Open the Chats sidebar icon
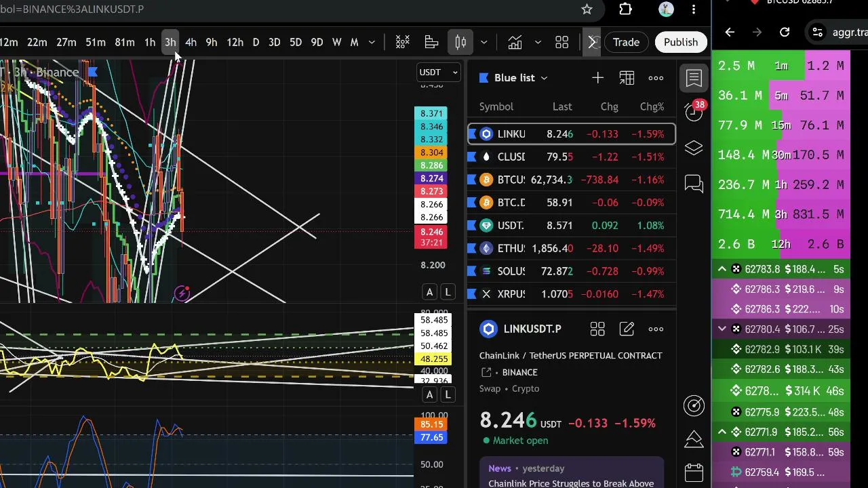This screenshot has height=488, width=868. pyautogui.click(x=694, y=184)
